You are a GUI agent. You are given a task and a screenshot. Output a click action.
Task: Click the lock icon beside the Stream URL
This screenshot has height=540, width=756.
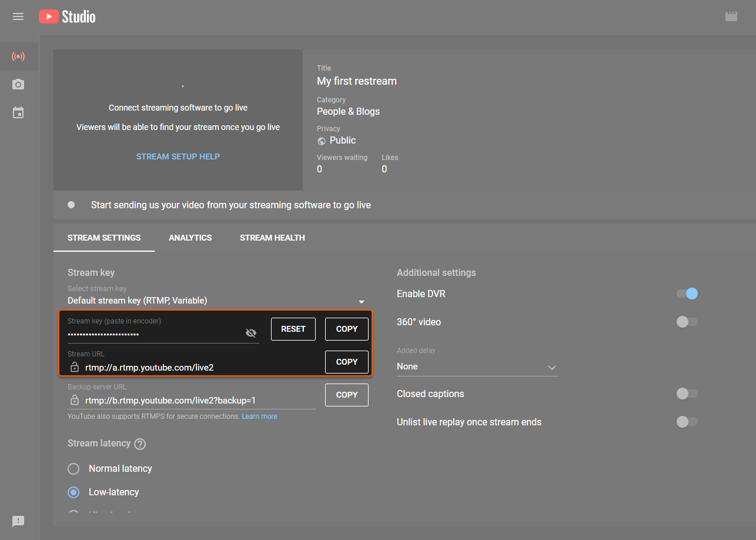(x=74, y=366)
